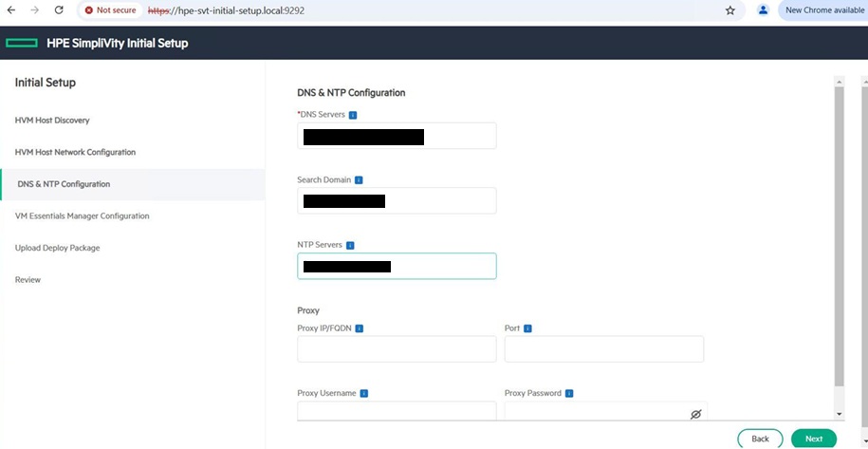Click the Proxy Username info icon
The height and width of the screenshot is (449, 868).
[364, 394]
